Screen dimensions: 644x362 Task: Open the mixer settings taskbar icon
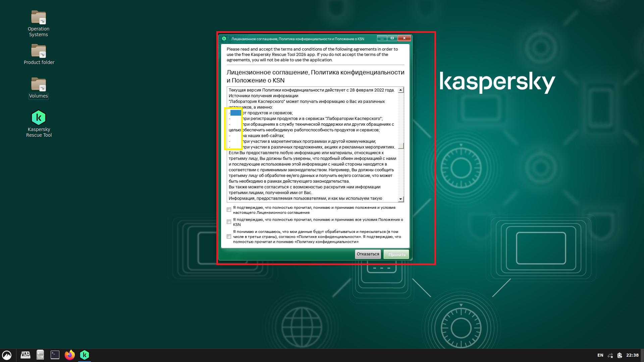(25, 355)
